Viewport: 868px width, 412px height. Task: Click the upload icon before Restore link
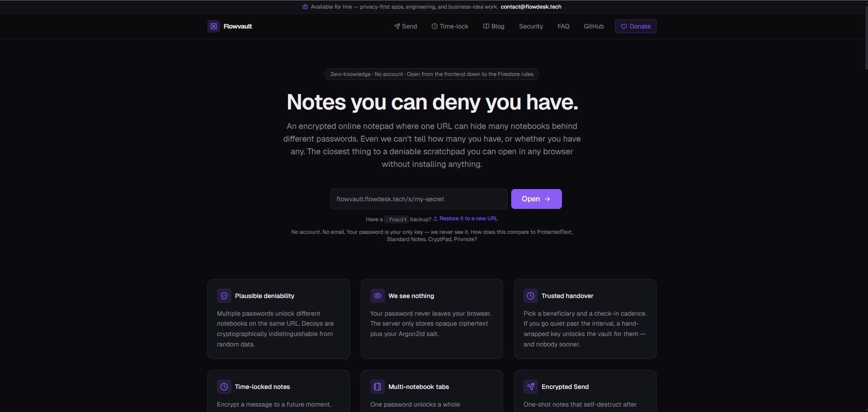tap(436, 218)
